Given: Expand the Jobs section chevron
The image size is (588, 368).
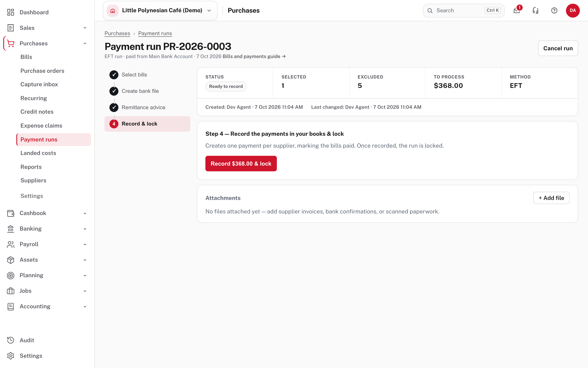Looking at the screenshot, I should click(85, 291).
